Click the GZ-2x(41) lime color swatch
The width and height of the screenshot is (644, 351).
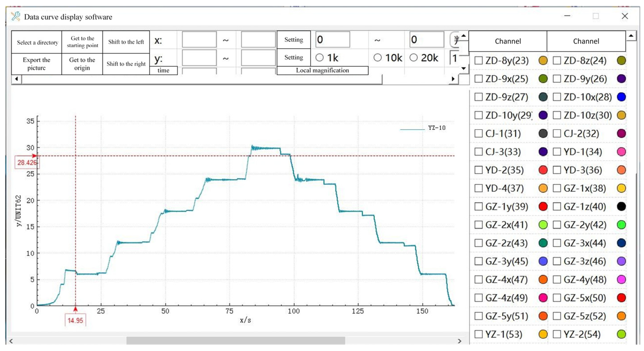pyautogui.click(x=543, y=225)
